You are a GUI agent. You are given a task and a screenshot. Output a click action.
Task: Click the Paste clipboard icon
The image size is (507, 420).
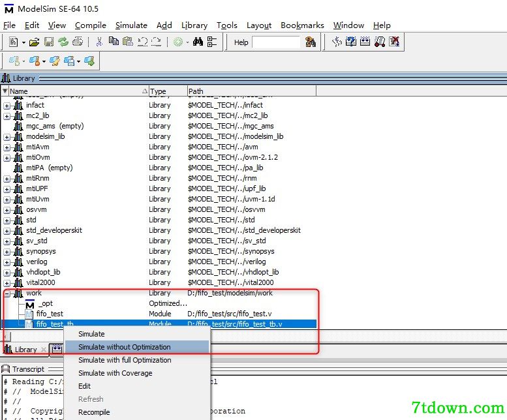[128, 42]
